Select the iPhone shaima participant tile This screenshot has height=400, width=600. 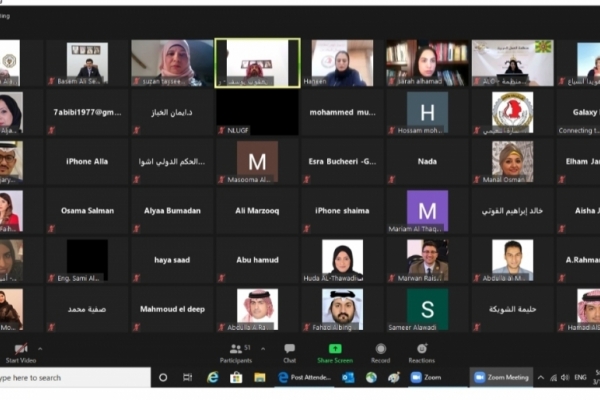click(x=342, y=211)
